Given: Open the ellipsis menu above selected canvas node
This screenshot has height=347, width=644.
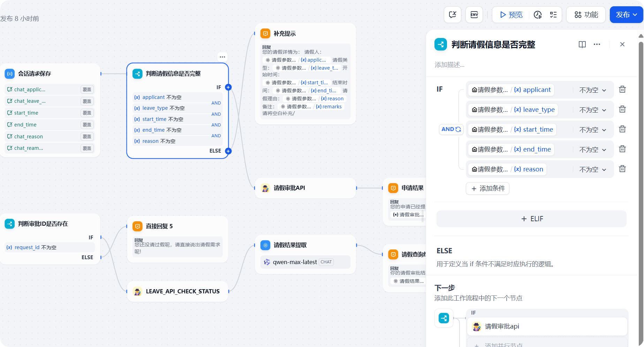Looking at the screenshot, I should 222,57.
